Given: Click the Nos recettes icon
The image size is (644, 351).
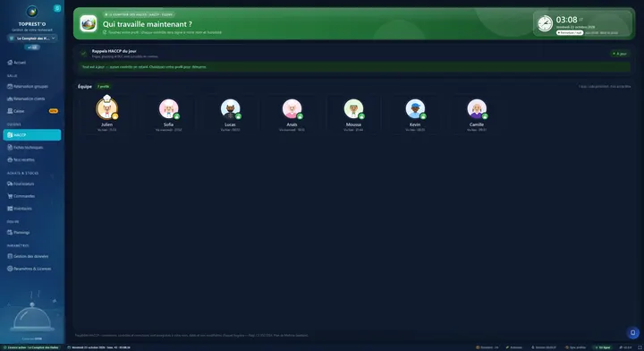Looking at the screenshot, I should click(x=10, y=159).
